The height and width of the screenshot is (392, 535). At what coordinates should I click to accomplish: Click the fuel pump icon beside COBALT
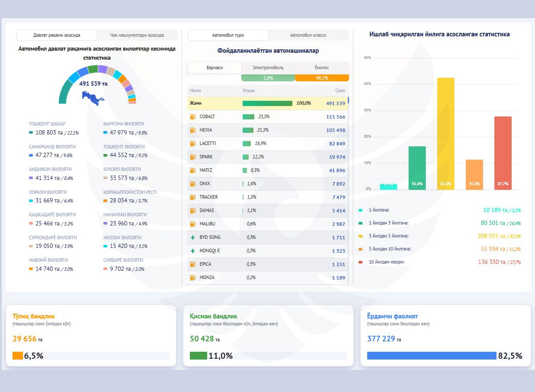click(192, 117)
